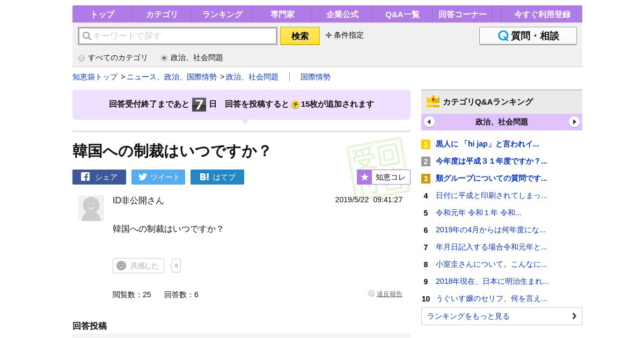Screen dimensions: 644x338
Task: Click the gold rank 1 badge
Action: coord(426,144)
